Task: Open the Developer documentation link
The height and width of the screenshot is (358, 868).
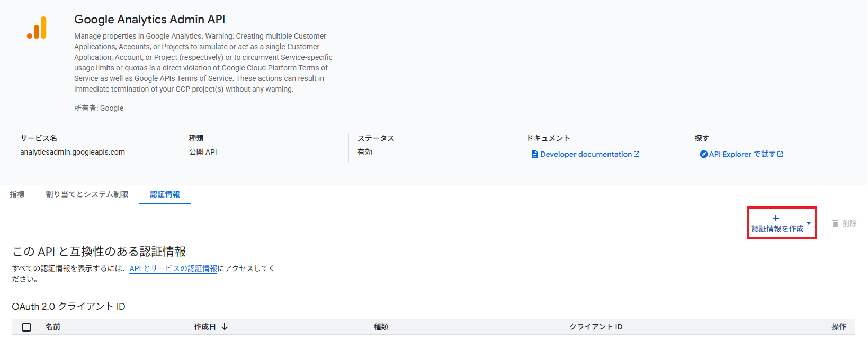Action: tap(586, 154)
